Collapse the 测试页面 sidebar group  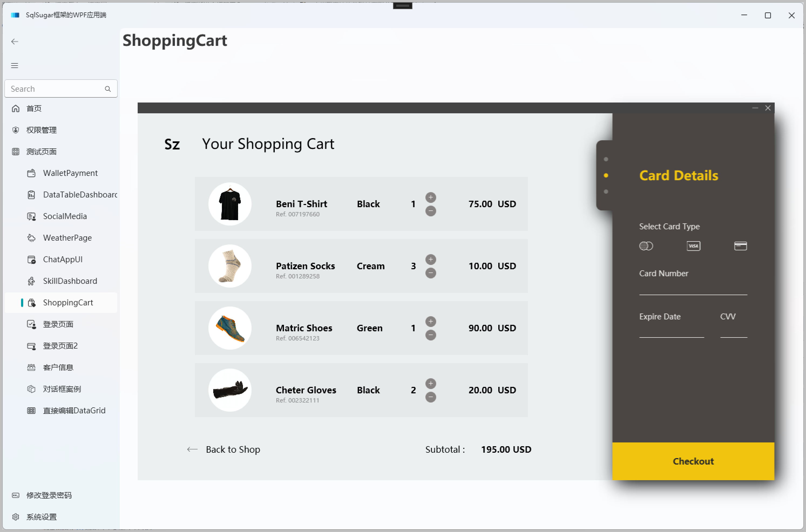pos(41,152)
